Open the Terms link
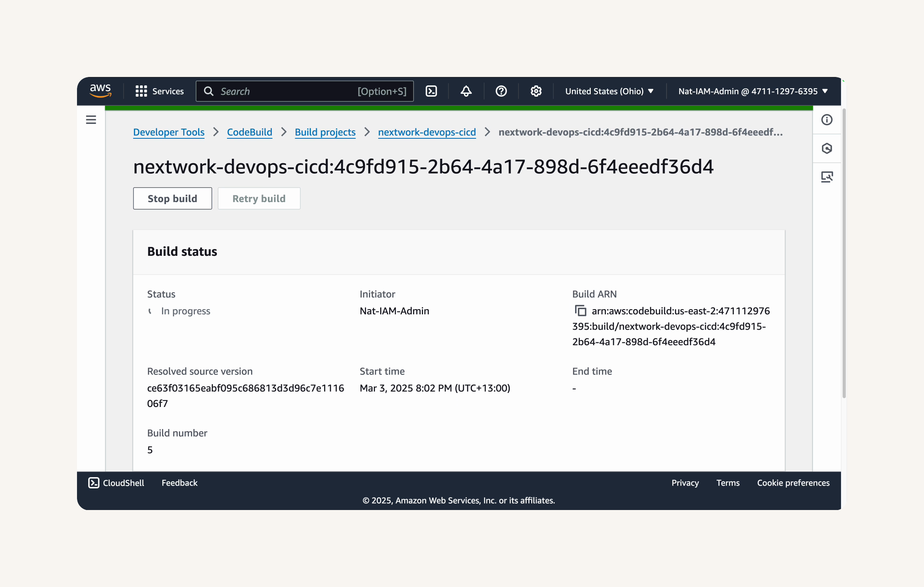 point(728,483)
